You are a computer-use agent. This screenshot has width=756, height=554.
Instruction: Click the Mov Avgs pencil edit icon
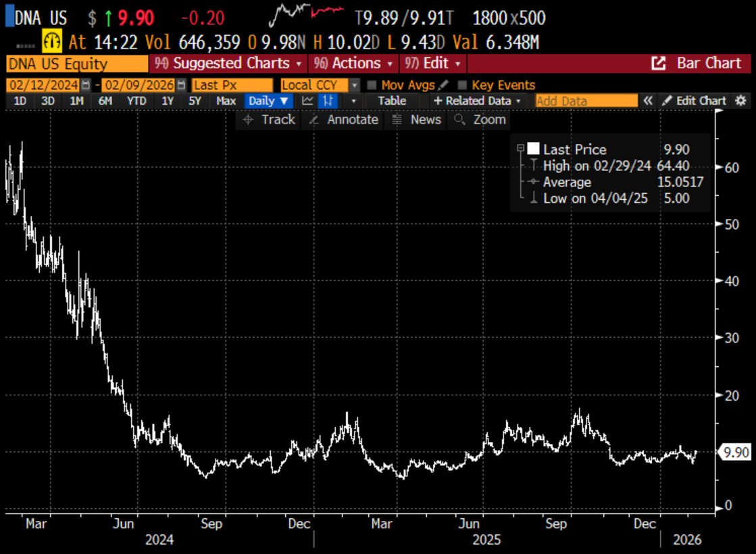444,85
